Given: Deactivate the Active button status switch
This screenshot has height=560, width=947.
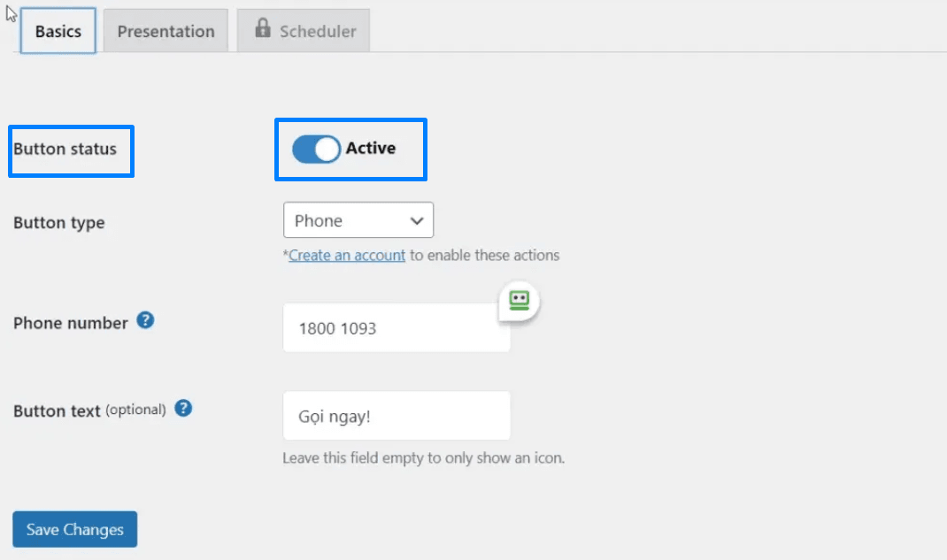Looking at the screenshot, I should 315,149.
